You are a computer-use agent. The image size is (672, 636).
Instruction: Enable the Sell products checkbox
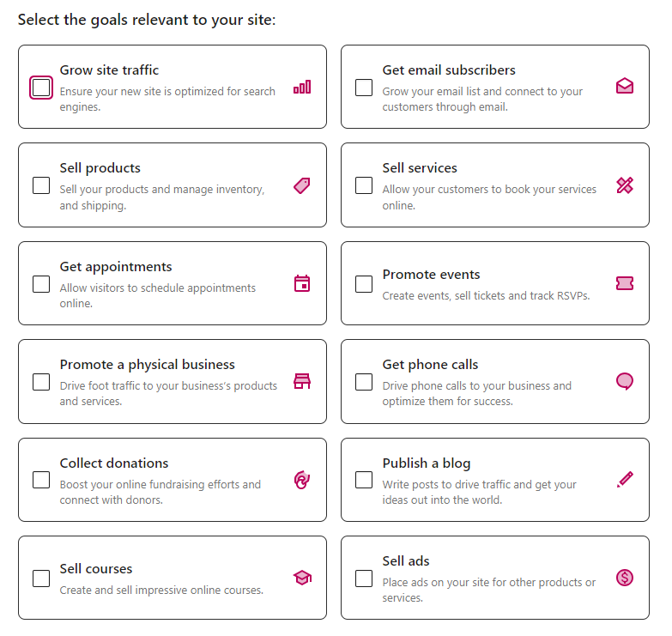41,185
